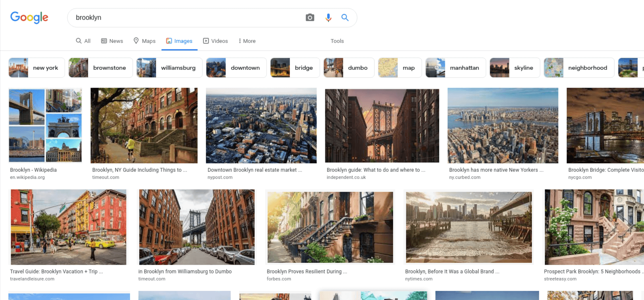Image resolution: width=644 pixels, height=300 pixels.
Task: Open the ny.curbed.com aerial skyline image
Action: [503, 126]
